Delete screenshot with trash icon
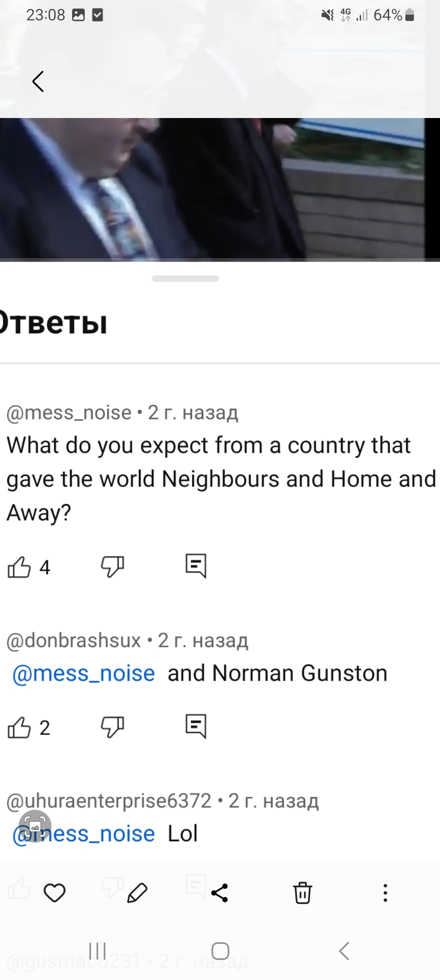440x980 pixels. click(303, 893)
